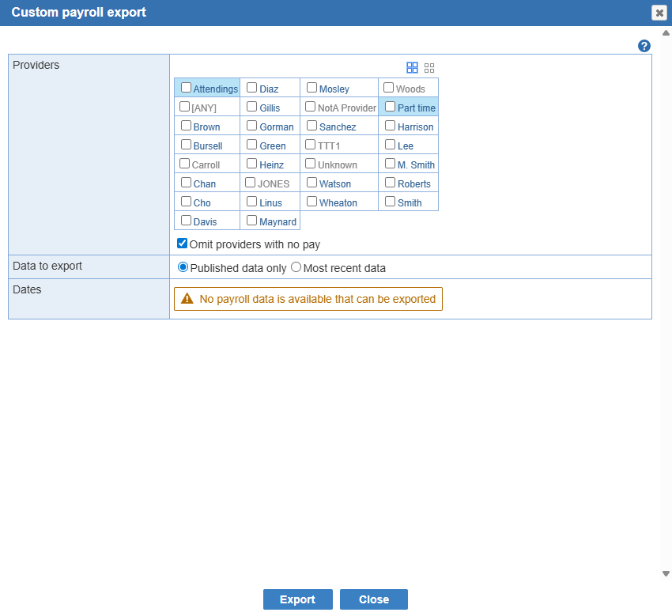Check the TTT1 provider checkbox

(x=310, y=145)
